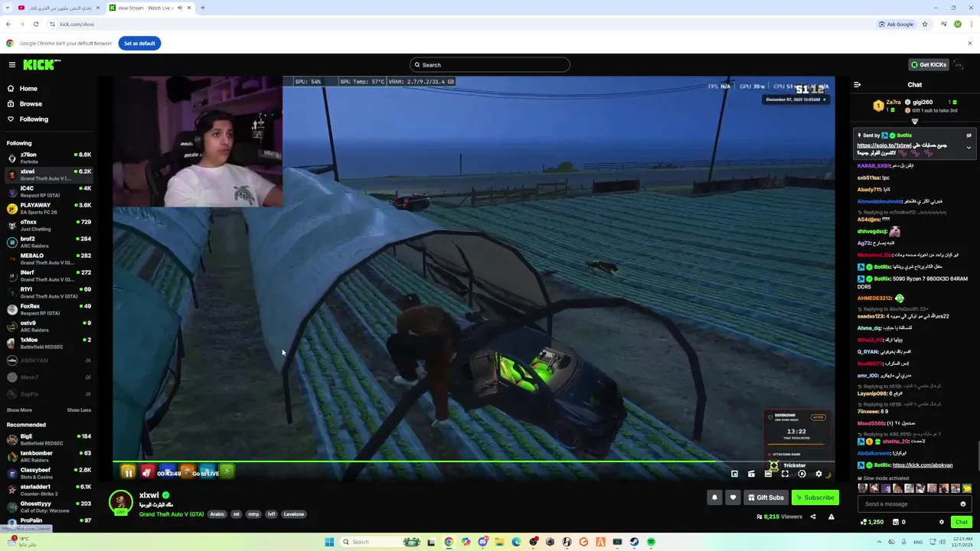This screenshot has height=551, width=980.
Task: Open oTnxx Just Chatting channel
Action: tap(49, 225)
